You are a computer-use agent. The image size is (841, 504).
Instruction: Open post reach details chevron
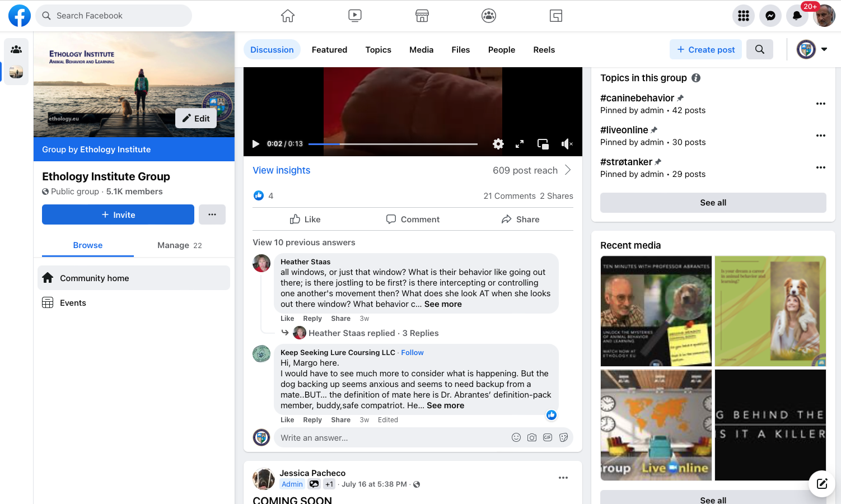click(568, 170)
